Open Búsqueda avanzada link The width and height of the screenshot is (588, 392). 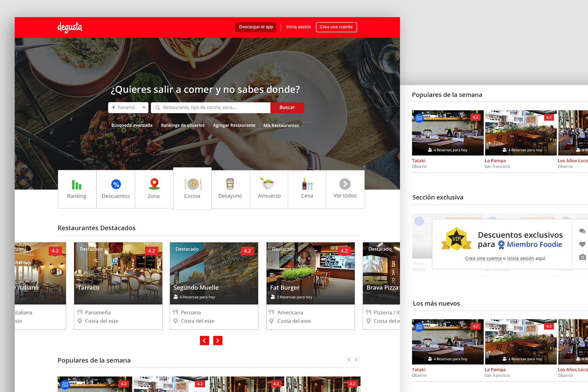[x=132, y=125]
